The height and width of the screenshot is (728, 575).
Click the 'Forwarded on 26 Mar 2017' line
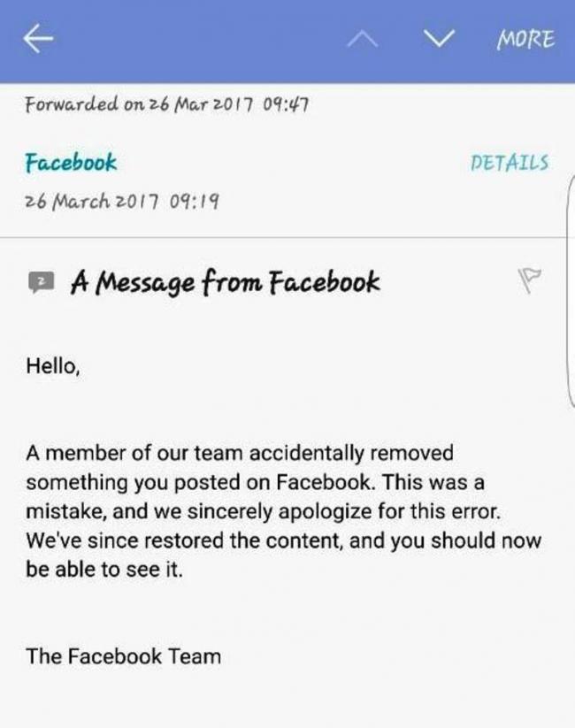click(166, 104)
